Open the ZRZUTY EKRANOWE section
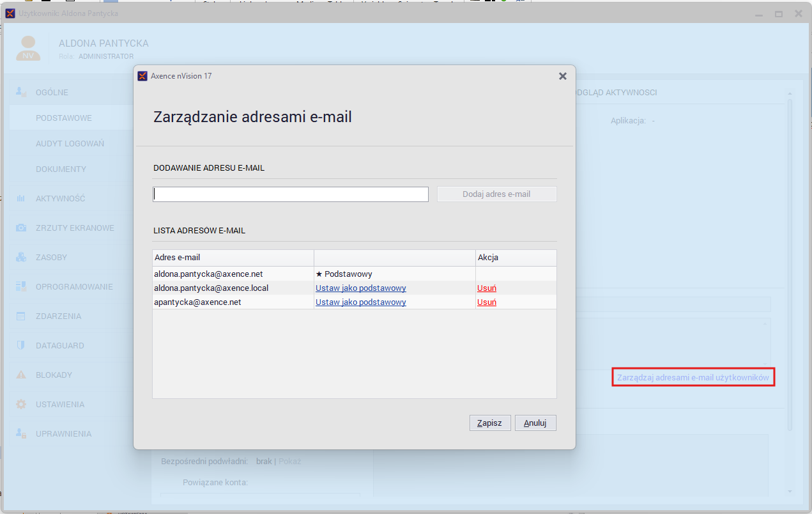 (75, 228)
